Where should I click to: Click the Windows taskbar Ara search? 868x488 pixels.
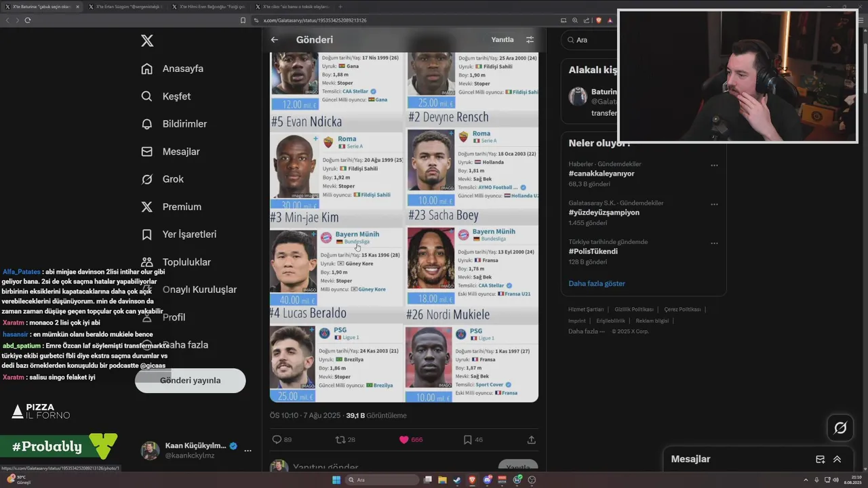[x=382, y=480]
